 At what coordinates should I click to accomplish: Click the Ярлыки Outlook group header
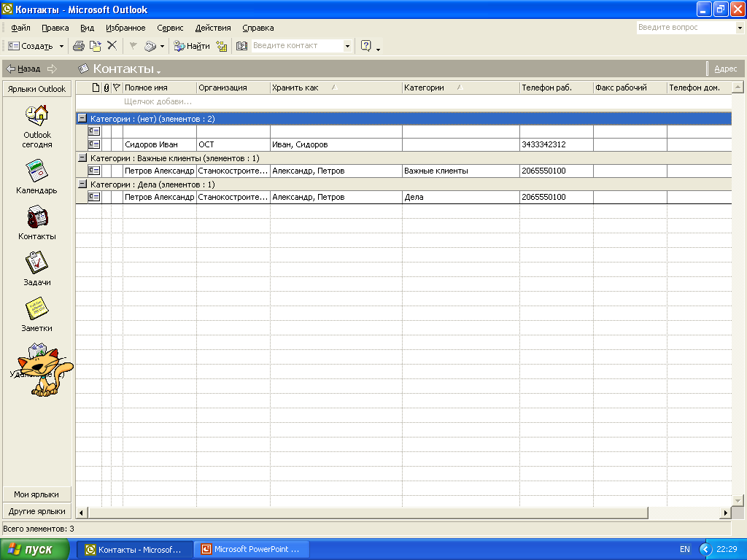36,88
